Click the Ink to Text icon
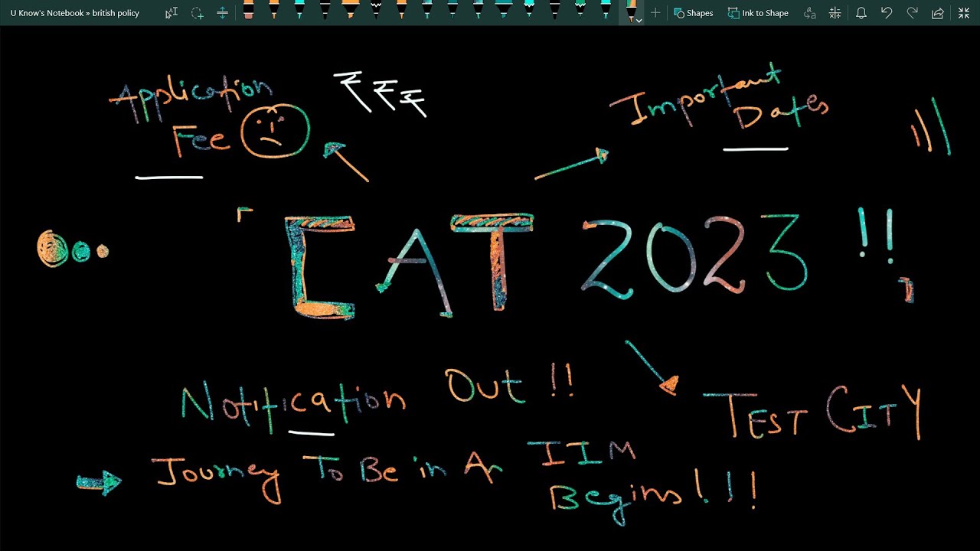This screenshot has width=980, height=551. (x=810, y=13)
